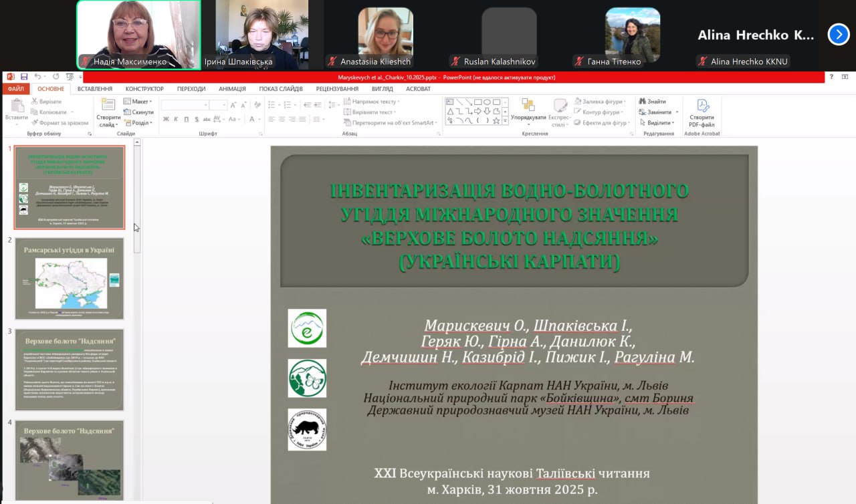The image size is (856, 504).
Task: Click the Створити слайд icon
Action: pos(108,106)
